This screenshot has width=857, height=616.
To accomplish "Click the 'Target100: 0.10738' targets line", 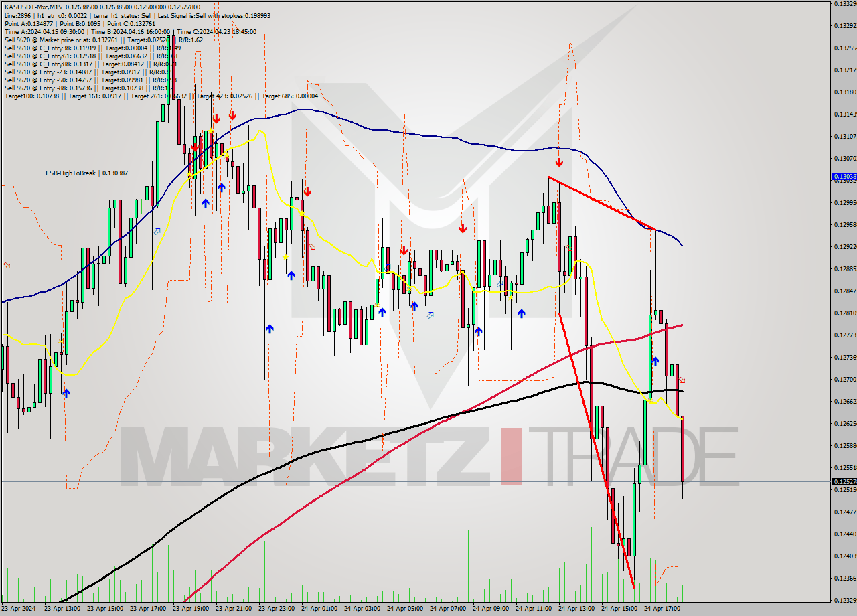I will (x=161, y=96).
